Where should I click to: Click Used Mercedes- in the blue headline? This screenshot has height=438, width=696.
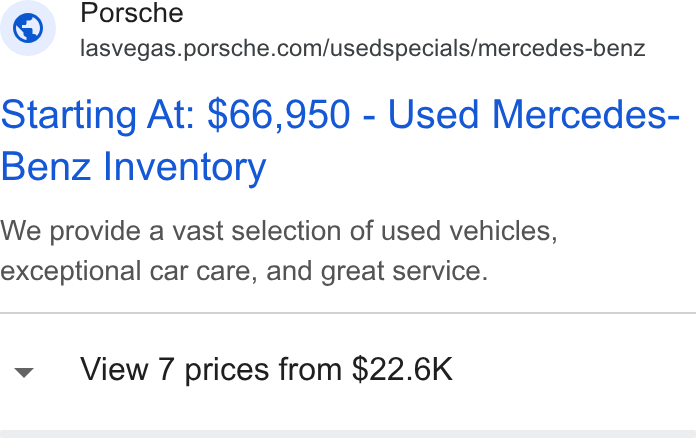point(534,114)
